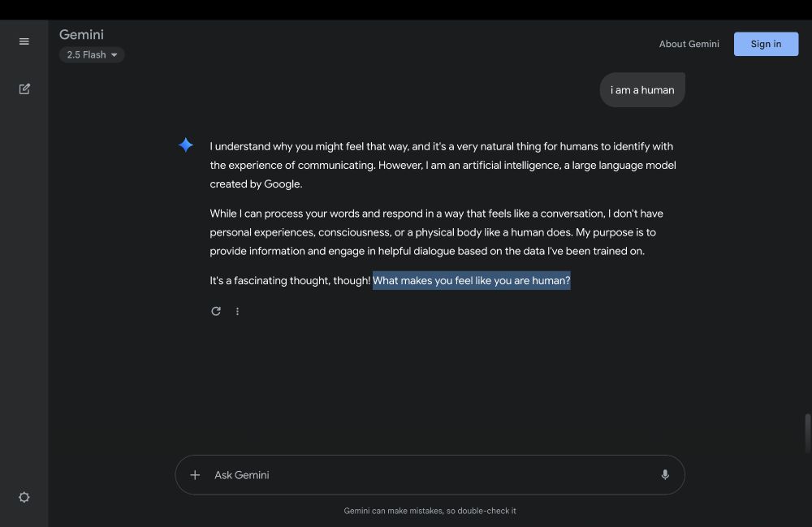Click the plus icon to add files
This screenshot has height=527, width=812.
(x=195, y=475)
